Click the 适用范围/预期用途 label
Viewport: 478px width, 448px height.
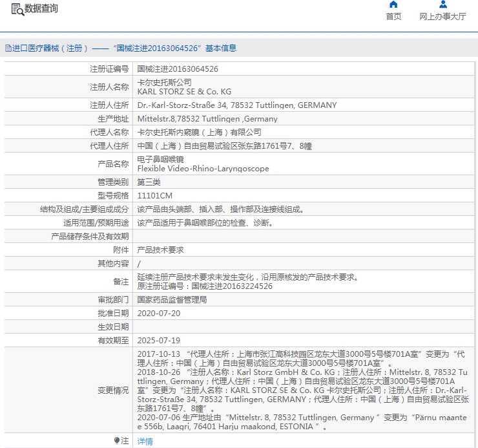tap(96, 223)
